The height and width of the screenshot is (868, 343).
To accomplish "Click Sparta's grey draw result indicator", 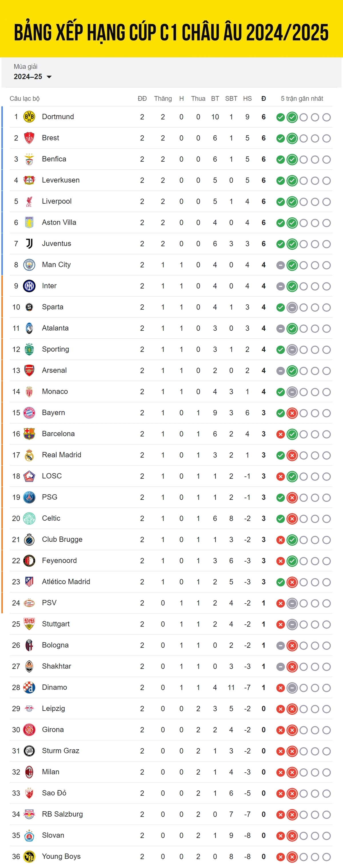I will [292, 307].
